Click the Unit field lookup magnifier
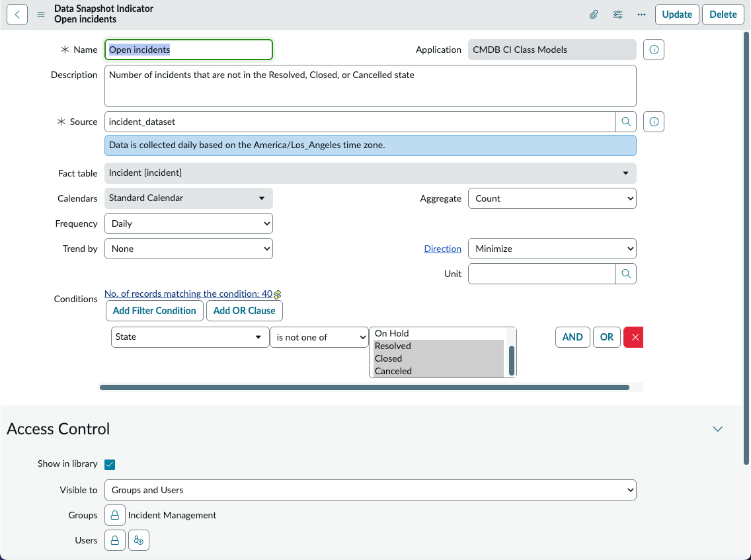The image size is (751, 560). [626, 274]
